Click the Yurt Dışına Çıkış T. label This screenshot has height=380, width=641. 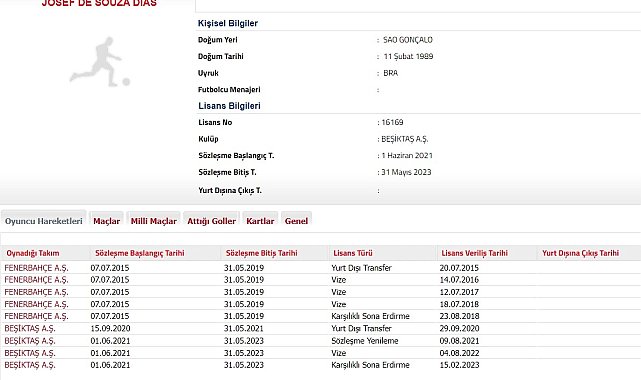click(230, 190)
